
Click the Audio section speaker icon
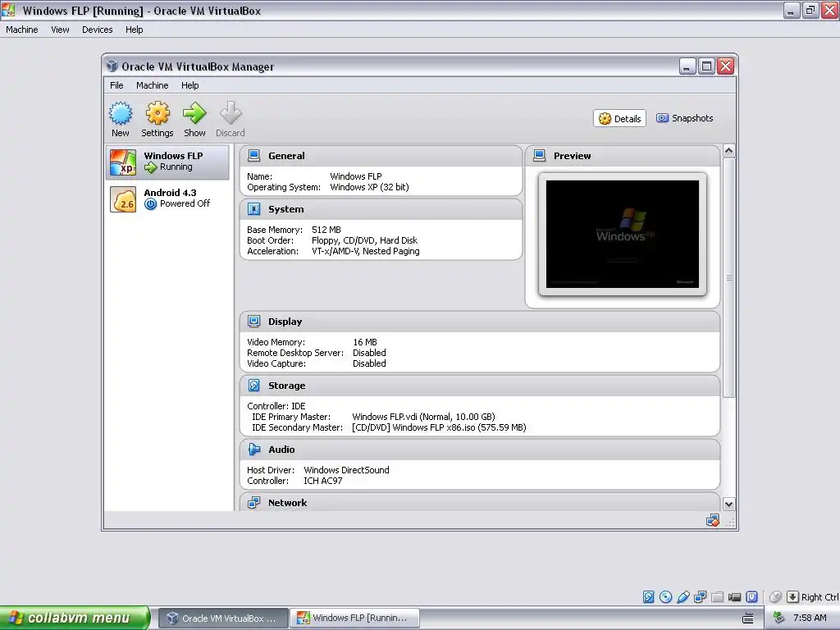254,450
